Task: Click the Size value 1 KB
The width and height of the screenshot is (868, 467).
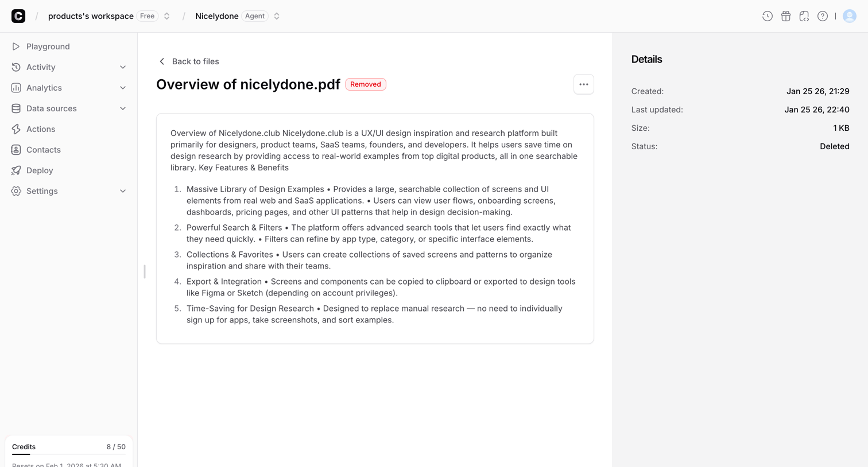Action: (x=841, y=128)
